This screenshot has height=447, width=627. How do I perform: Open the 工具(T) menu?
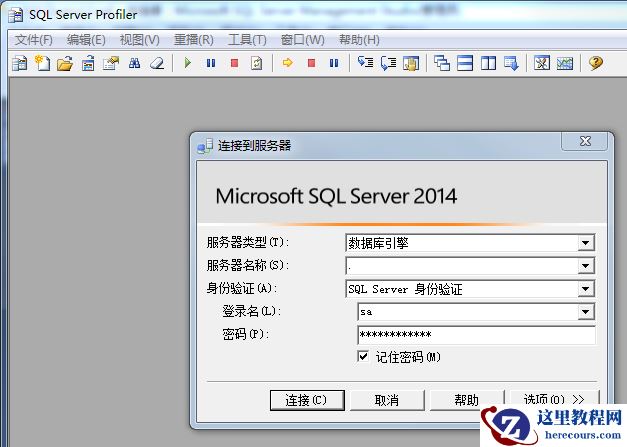247,40
